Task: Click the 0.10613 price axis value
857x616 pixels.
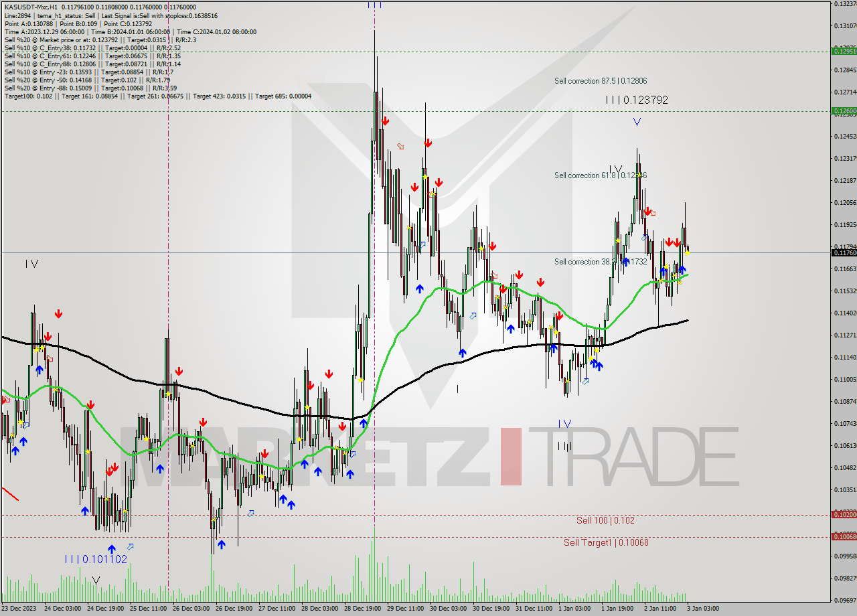Action: (x=845, y=445)
